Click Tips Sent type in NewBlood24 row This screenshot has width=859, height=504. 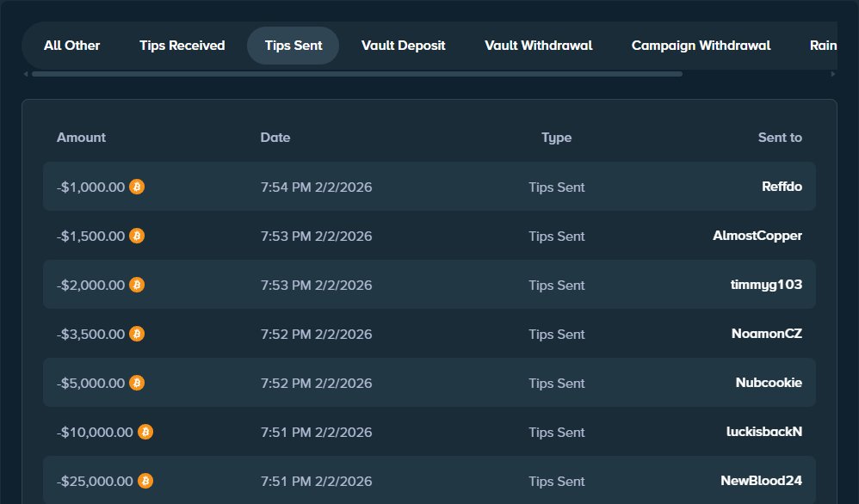[x=557, y=482]
